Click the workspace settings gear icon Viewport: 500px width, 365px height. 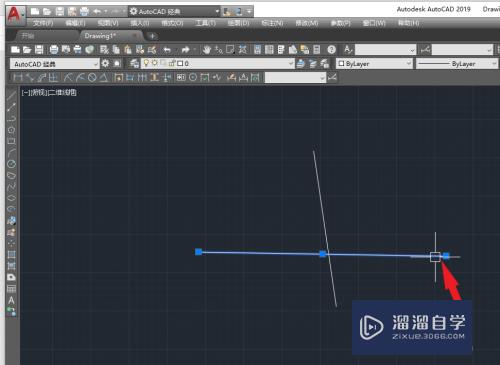coord(105,63)
